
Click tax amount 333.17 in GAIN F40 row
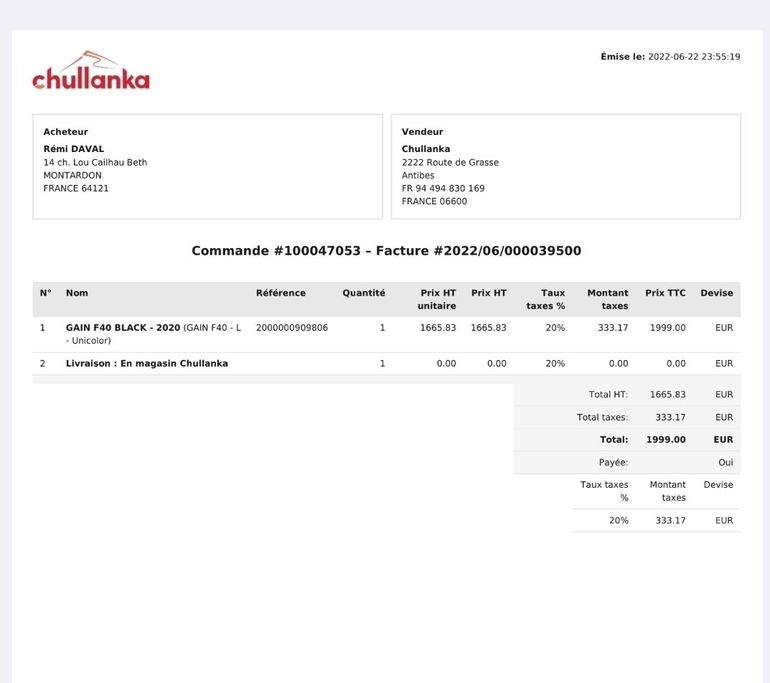click(613, 328)
